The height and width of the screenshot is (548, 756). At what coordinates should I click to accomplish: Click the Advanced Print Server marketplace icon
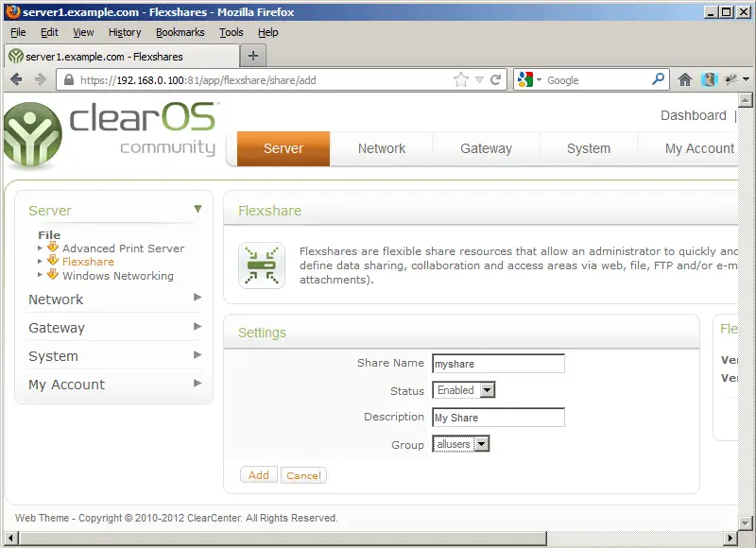click(53, 248)
